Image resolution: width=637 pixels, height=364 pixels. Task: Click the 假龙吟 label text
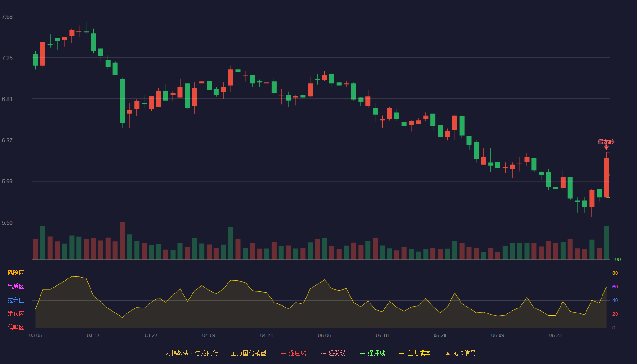(x=606, y=142)
